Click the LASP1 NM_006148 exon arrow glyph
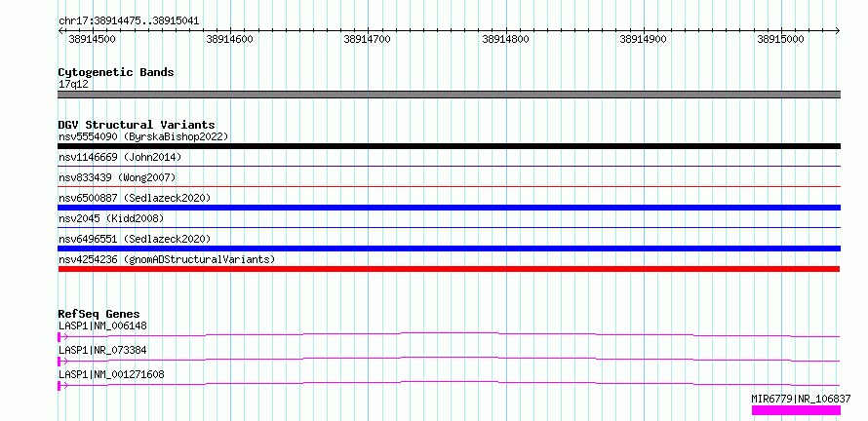This screenshot has width=868, height=421. point(62,336)
